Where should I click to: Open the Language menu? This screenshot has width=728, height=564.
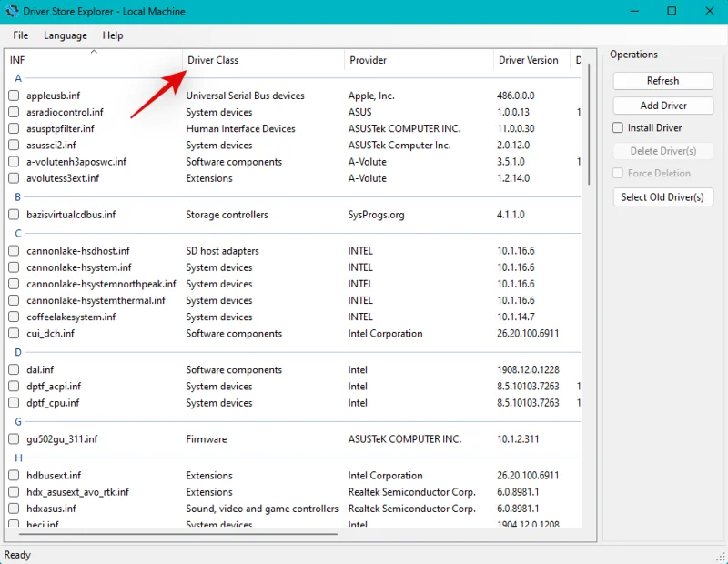pos(66,35)
